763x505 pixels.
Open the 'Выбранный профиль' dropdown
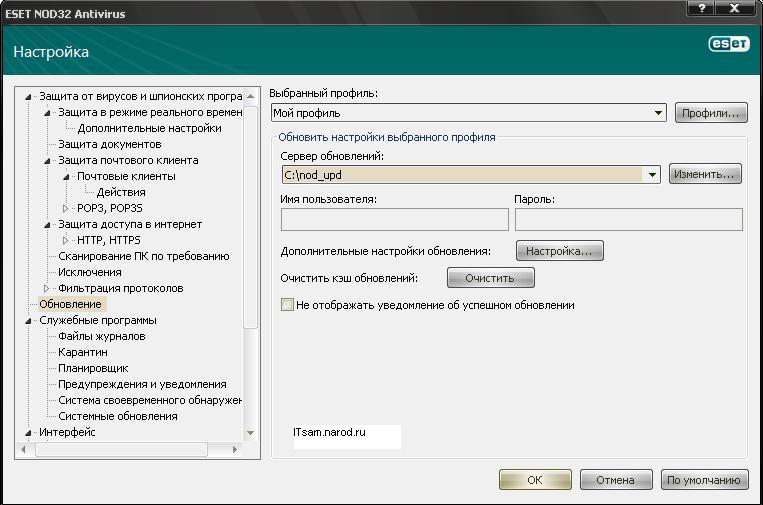pyautogui.click(x=658, y=113)
